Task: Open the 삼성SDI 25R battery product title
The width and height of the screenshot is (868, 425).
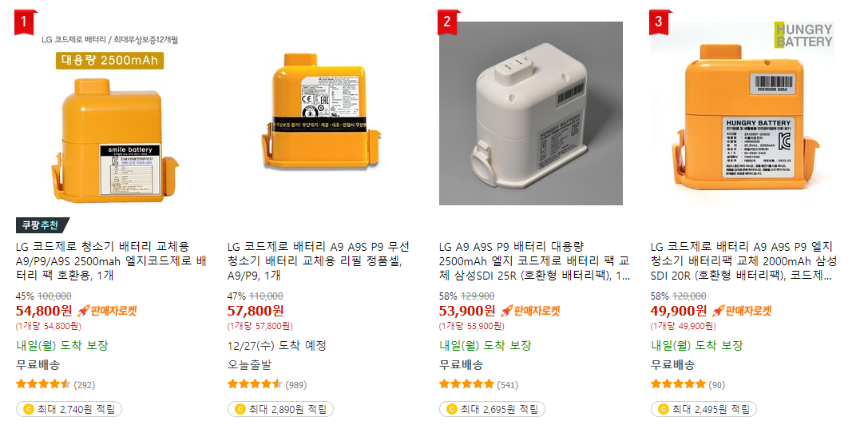Action: point(534,261)
